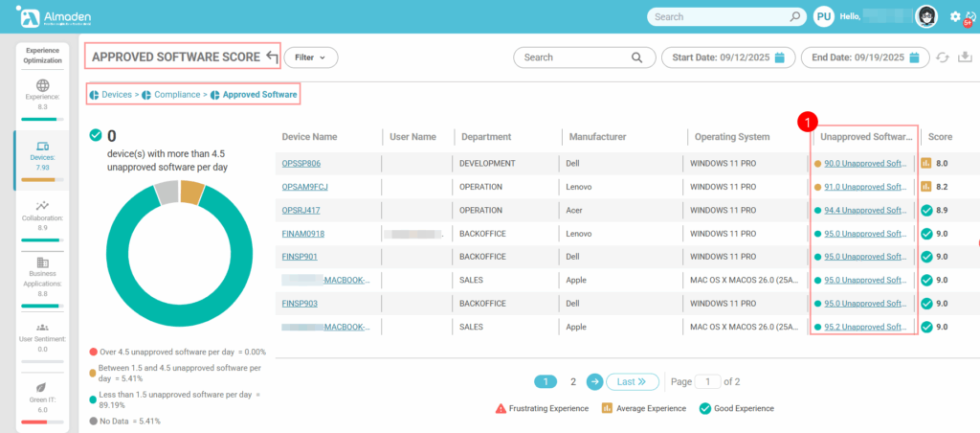
Task: Jump to Last page button
Action: click(x=632, y=381)
